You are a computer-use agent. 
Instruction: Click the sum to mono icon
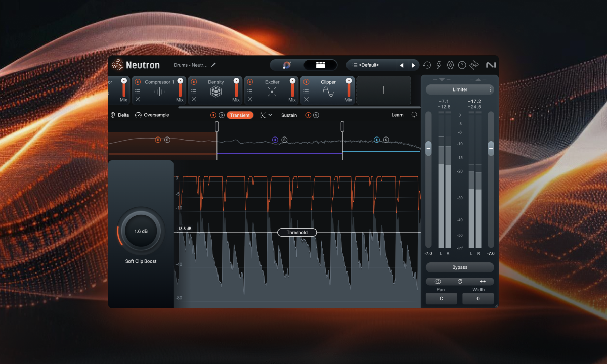[x=438, y=282]
